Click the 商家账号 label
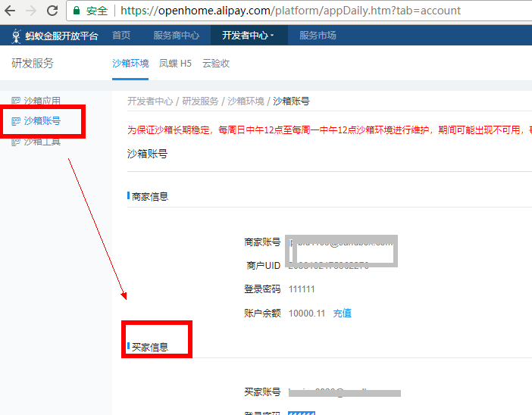This screenshot has width=532, height=415. (x=262, y=242)
